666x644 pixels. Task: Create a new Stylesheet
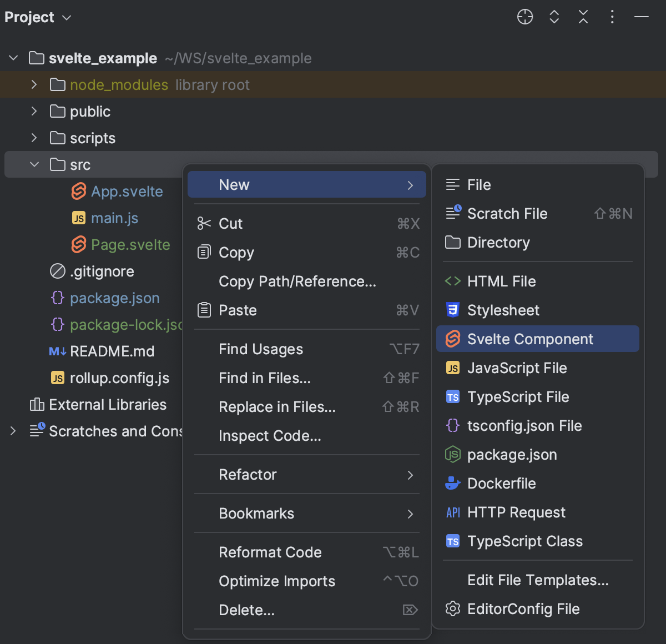click(502, 310)
